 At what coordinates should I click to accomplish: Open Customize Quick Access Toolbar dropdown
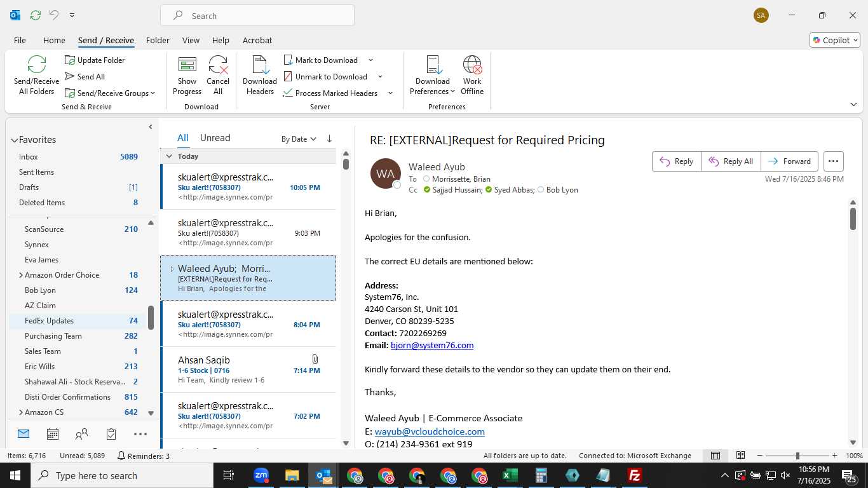[x=72, y=15]
